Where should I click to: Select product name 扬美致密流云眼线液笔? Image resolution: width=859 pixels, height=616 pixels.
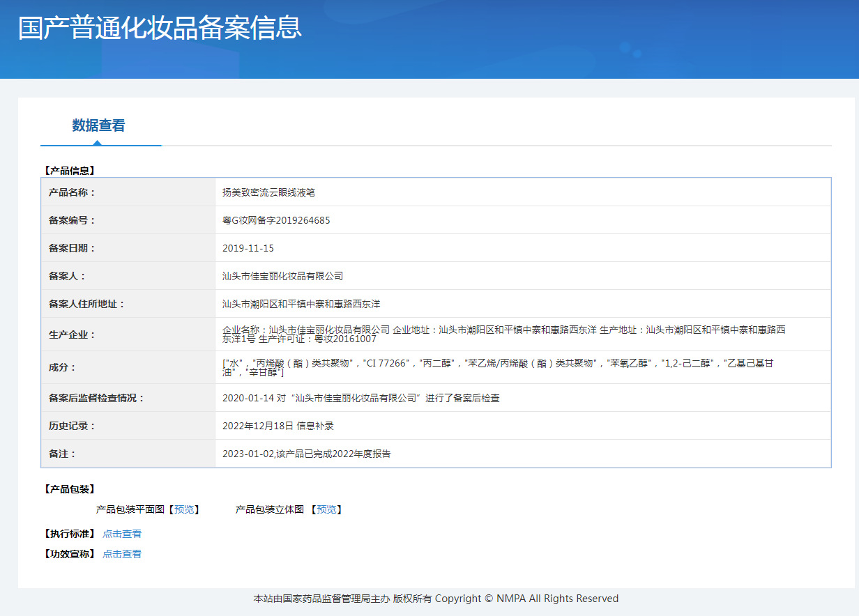268,192
